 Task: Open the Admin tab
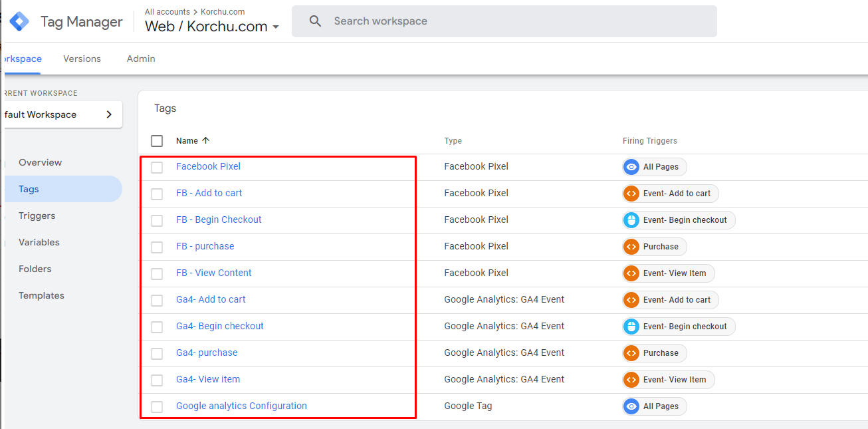click(141, 59)
